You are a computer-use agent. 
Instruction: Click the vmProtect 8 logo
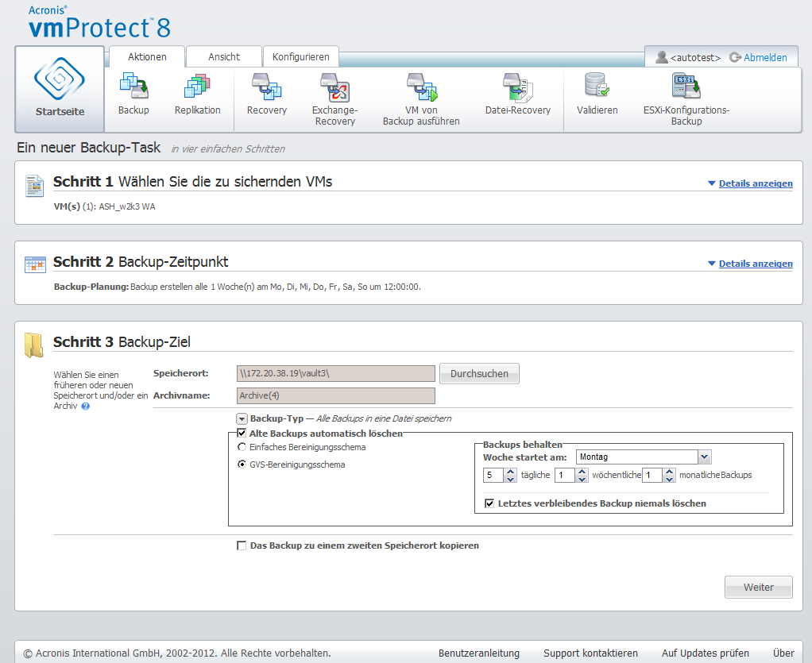click(99, 22)
